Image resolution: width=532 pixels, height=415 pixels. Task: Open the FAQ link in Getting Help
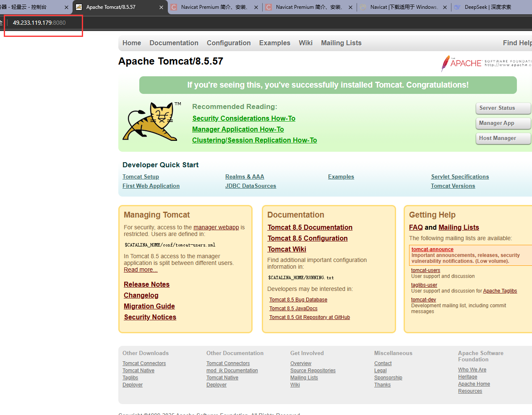click(x=416, y=228)
